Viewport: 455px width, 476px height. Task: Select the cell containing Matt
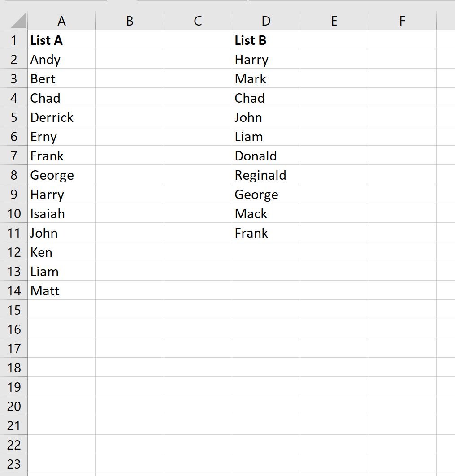(x=61, y=290)
